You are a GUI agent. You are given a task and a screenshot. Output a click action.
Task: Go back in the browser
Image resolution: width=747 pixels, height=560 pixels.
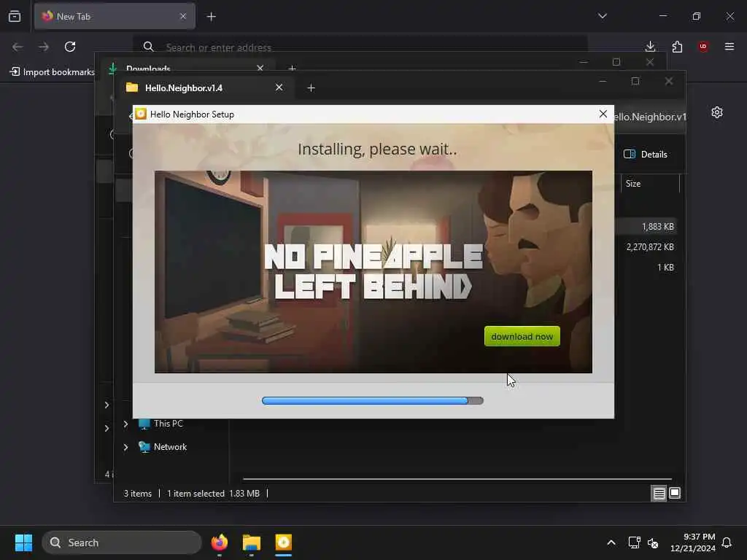click(18, 47)
